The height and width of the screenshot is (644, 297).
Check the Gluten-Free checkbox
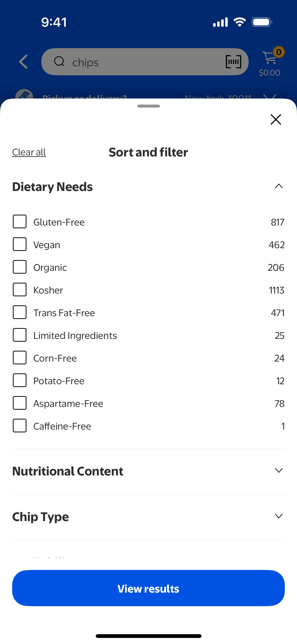20,222
